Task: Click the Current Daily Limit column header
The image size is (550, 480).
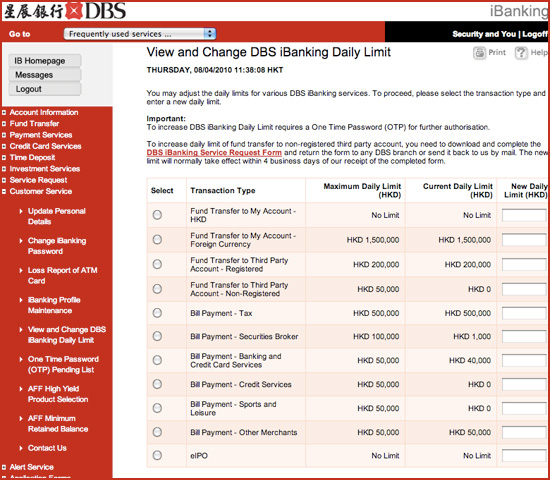Action: click(458, 191)
